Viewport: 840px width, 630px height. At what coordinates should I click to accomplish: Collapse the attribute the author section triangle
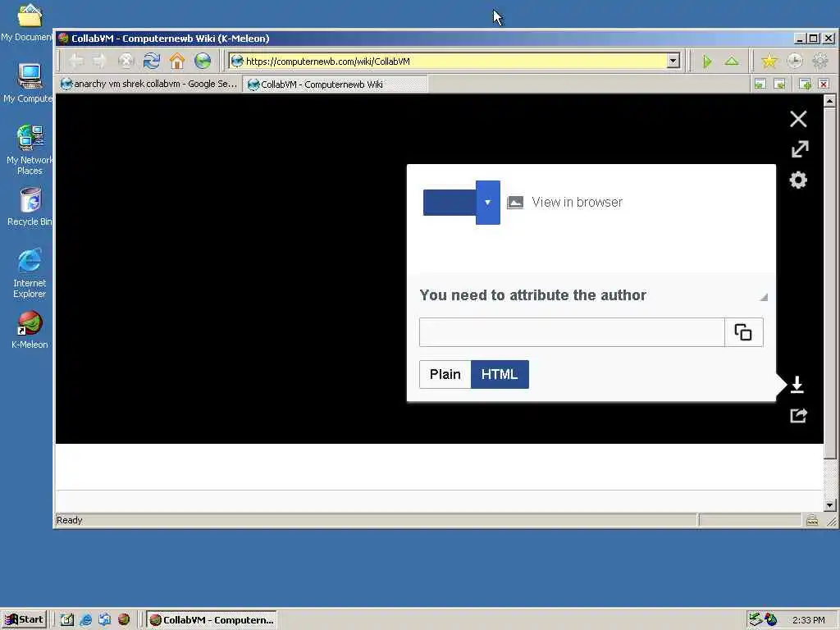pyautogui.click(x=764, y=297)
